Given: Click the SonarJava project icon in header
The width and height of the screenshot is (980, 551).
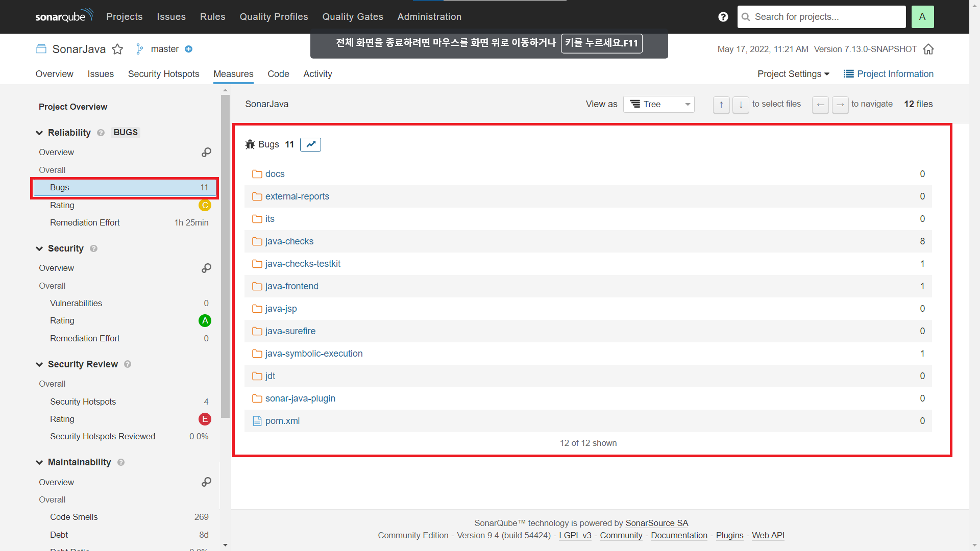Looking at the screenshot, I should click(41, 49).
